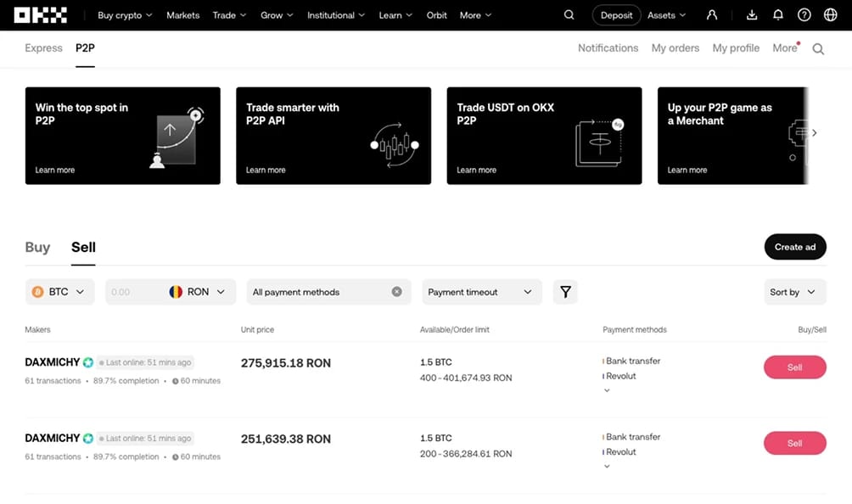This screenshot has height=504, width=852.
Task: Open the P2P More menu
Action: click(x=785, y=48)
